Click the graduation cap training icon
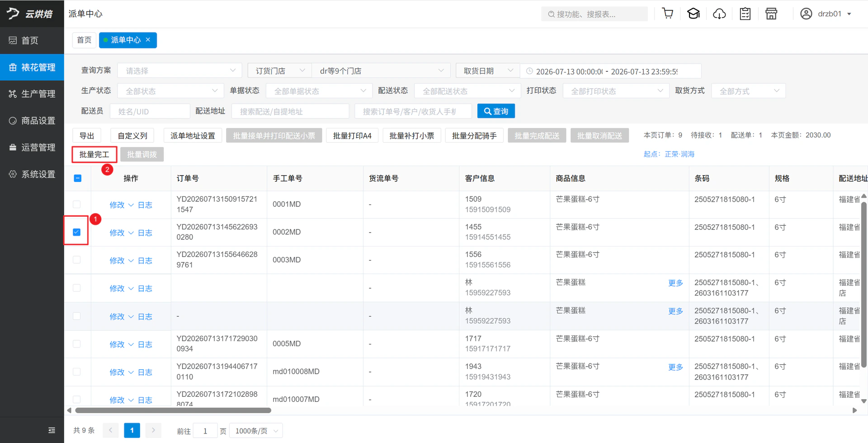The image size is (868, 443). point(693,14)
